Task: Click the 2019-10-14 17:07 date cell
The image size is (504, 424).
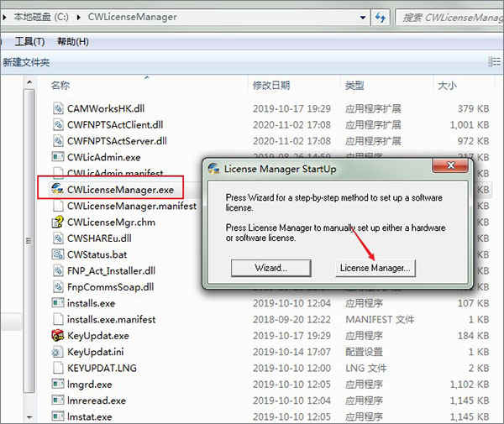Action: coord(291,352)
